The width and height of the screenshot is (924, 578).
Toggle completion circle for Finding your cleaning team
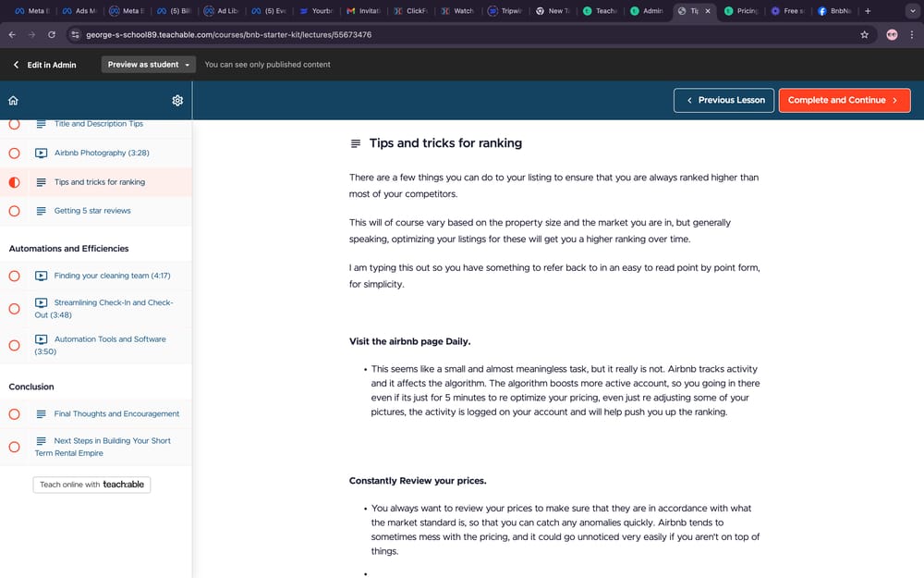click(14, 276)
